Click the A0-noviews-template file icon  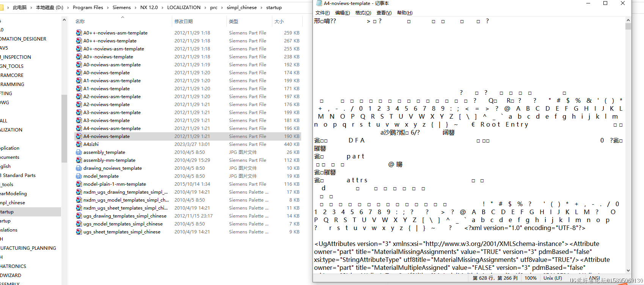pyautogui.click(x=79, y=72)
